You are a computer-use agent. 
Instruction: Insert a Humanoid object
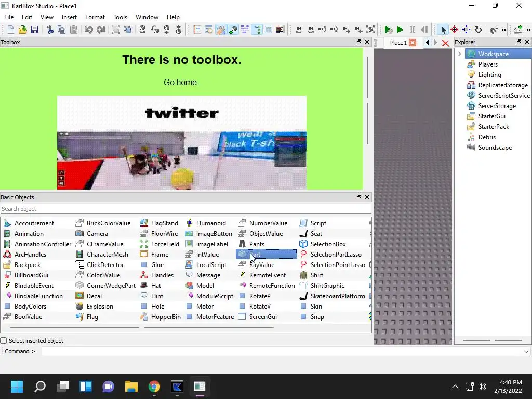206,223
